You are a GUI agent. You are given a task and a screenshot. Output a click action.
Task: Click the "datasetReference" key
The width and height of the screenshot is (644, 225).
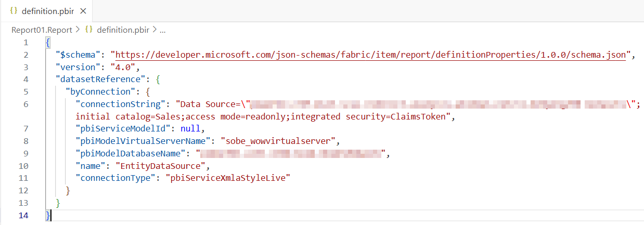[100, 80]
